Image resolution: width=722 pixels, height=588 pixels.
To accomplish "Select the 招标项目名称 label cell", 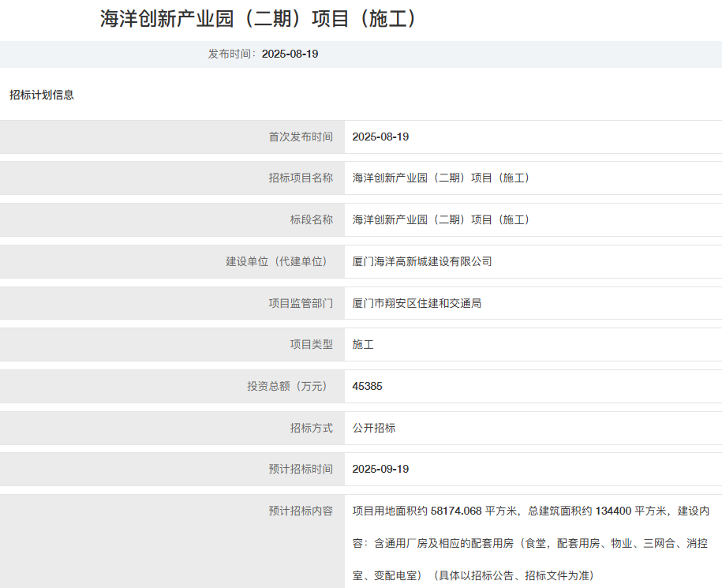I will coord(301,178).
